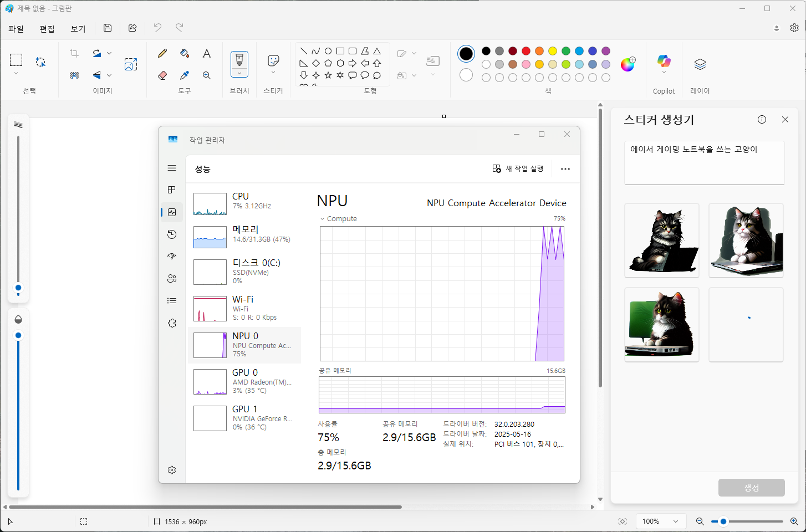Open the 파일 menu
806x532 pixels.
pyautogui.click(x=16, y=28)
